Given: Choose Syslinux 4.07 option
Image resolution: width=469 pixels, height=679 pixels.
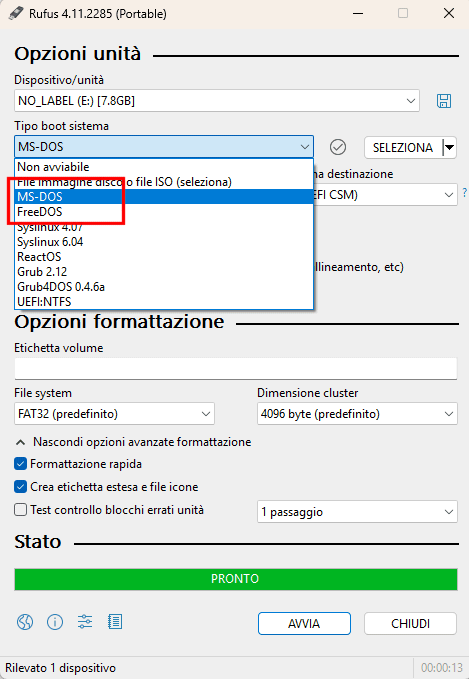Looking at the screenshot, I should [x=164, y=227].
